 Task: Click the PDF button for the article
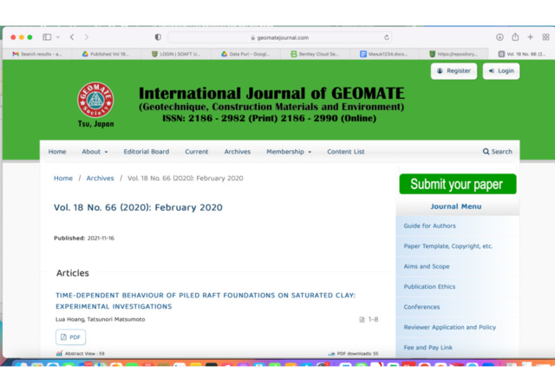70,337
